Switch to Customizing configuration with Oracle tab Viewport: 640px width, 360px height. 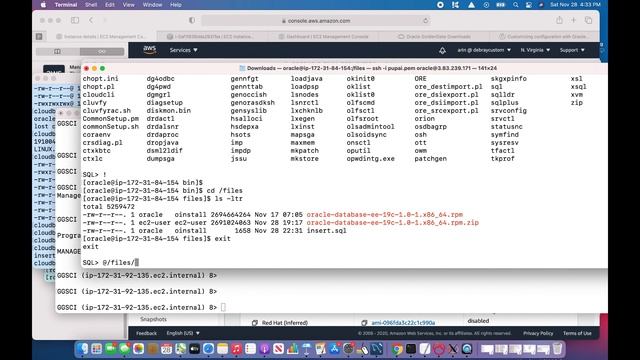pyautogui.click(x=544, y=36)
